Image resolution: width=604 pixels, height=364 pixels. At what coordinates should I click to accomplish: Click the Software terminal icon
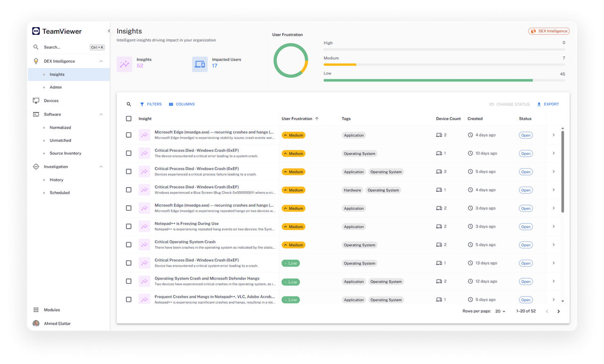point(36,114)
